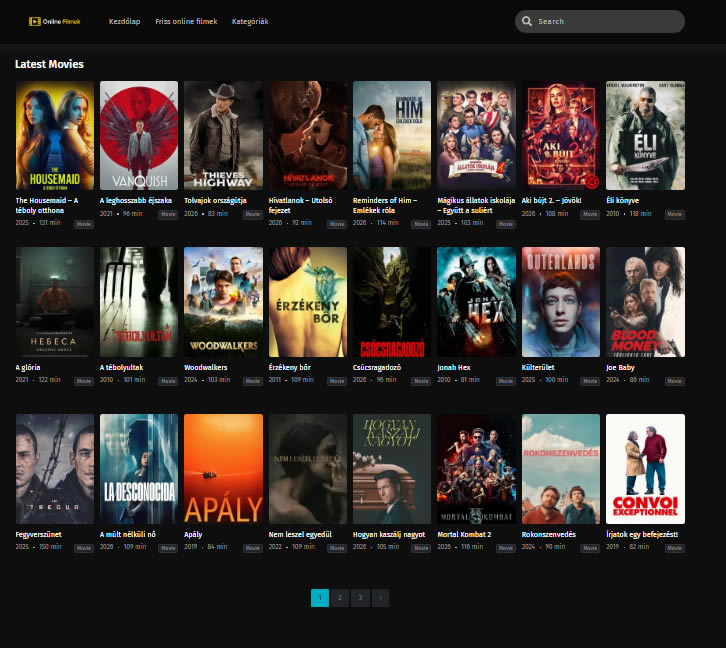This screenshot has width=726, height=648.
Task: Click the Tolvajok országútja title link
Action: click(215, 200)
